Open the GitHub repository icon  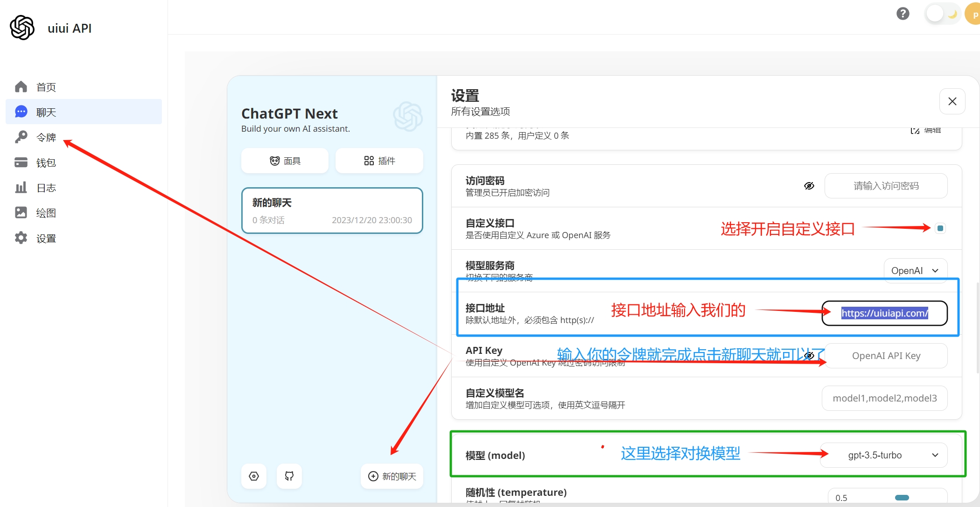[x=289, y=476]
